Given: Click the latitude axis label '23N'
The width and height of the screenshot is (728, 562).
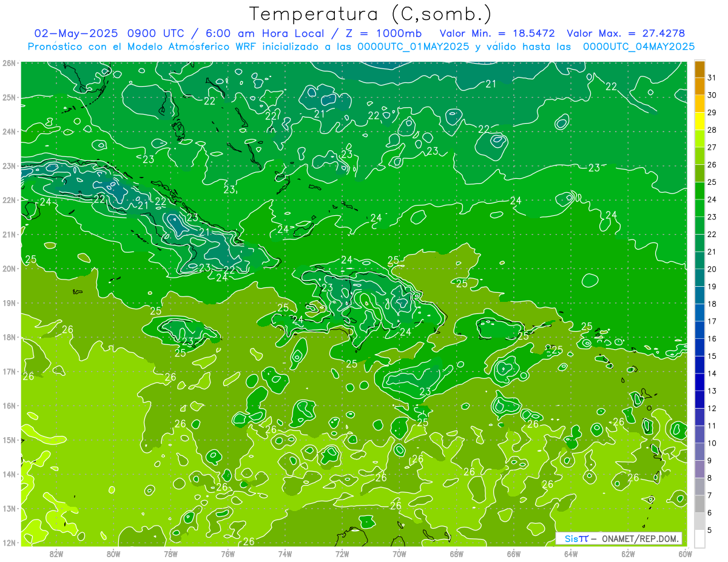Looking at the screenshot, I should [9, 166].
